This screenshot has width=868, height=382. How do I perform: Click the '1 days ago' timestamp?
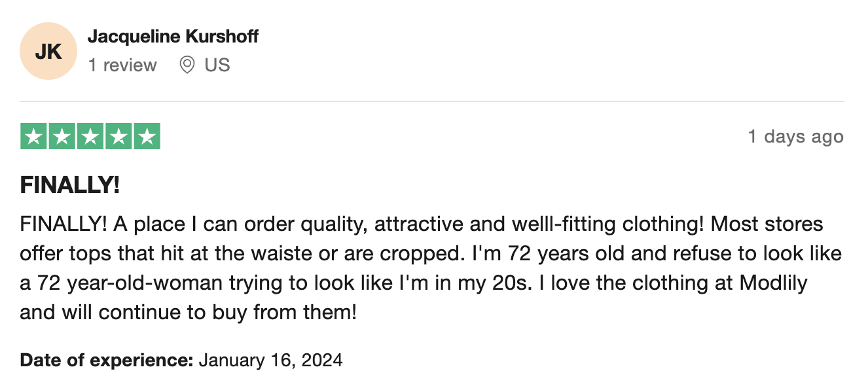click(x=796, y=137)
